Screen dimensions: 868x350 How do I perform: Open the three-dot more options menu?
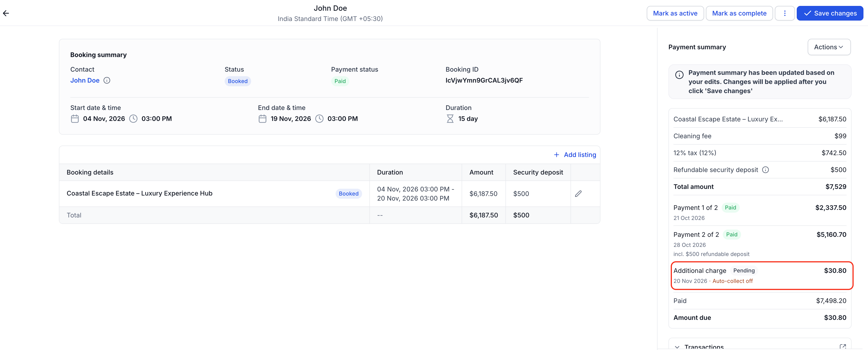coord(785,13)
